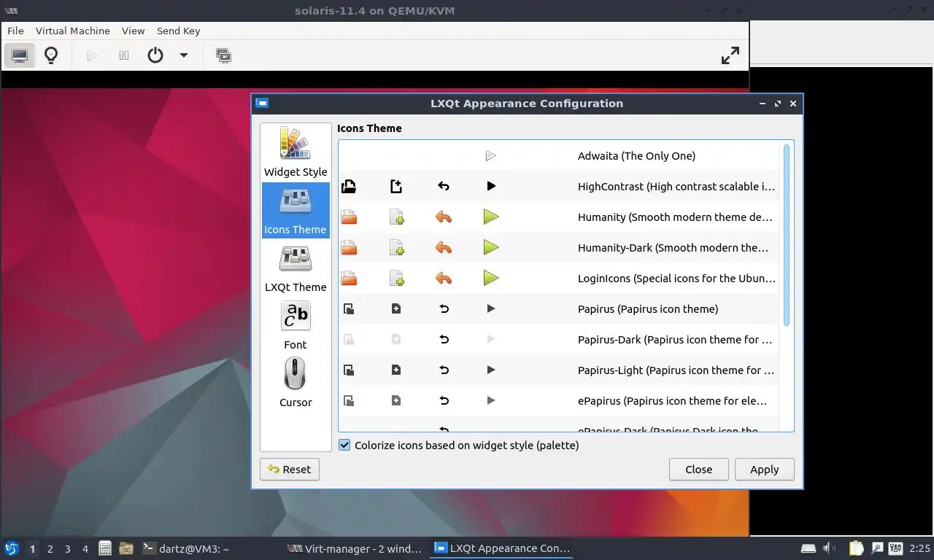Click the Run virtual machine play icon
The image size is (934, 560).
(92, 55)
